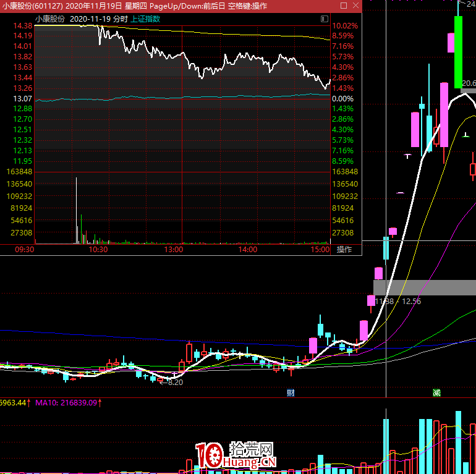Click the 8.20 low price annotation

click(176, 383)
